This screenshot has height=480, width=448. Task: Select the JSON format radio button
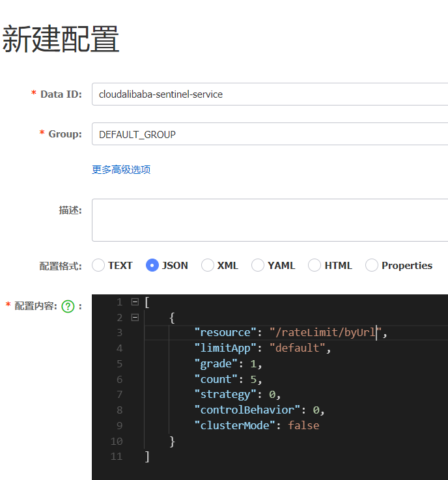point(152,265)
